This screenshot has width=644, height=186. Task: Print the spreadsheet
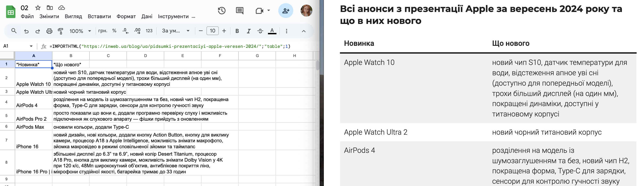[49, 31]
